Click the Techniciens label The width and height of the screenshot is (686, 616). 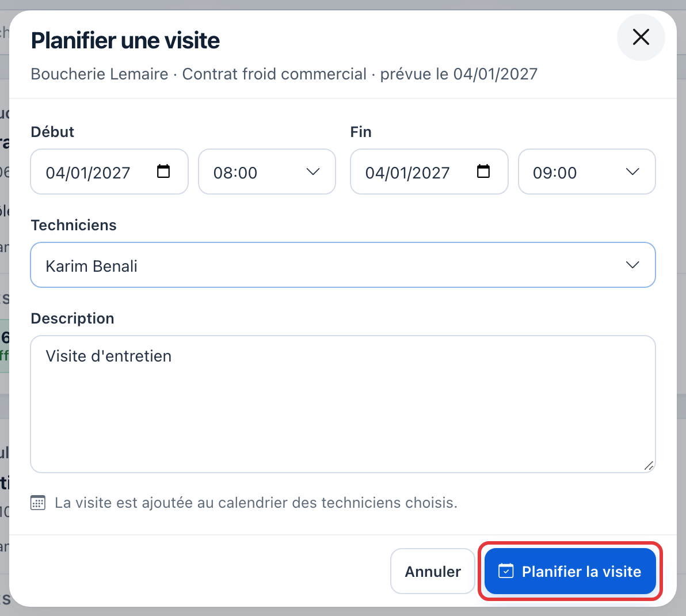point(74,225)
